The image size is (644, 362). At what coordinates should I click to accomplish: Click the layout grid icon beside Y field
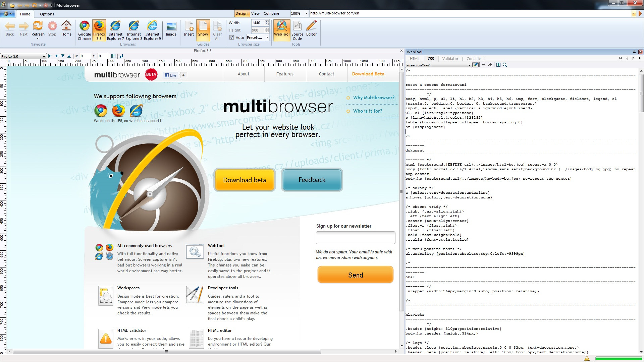[x=113, y=56]
